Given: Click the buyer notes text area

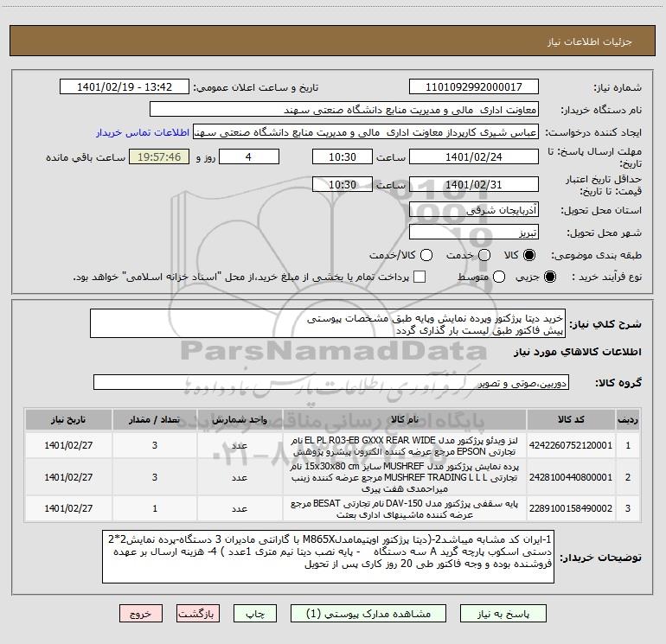Looking at the screenshot, I should (x=329, y=556).
